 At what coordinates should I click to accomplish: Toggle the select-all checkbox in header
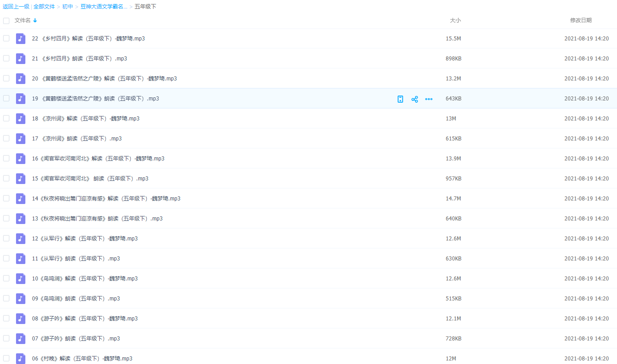[6, 21]
